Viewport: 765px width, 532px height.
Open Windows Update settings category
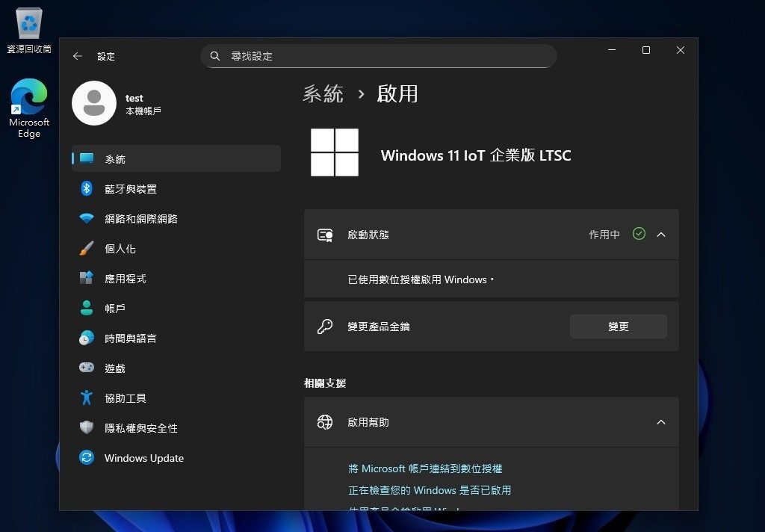(176, 458)
